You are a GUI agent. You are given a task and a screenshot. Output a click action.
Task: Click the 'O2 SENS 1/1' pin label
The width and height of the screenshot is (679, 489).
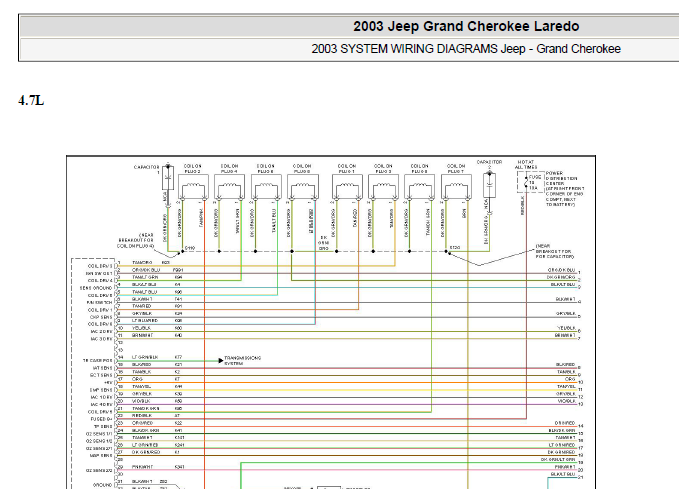(x=99, y=434)
